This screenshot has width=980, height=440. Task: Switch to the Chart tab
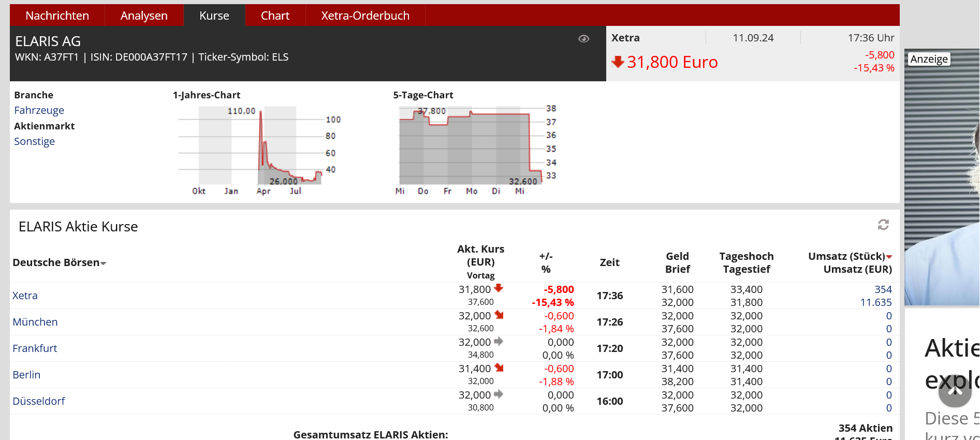point(275,16)
